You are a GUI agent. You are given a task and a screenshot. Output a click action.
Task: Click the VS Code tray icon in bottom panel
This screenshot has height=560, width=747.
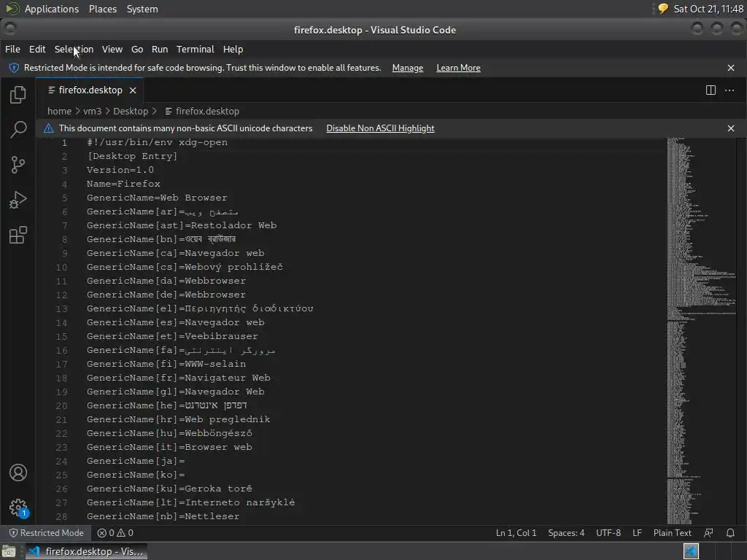click(x=691, y=551)
